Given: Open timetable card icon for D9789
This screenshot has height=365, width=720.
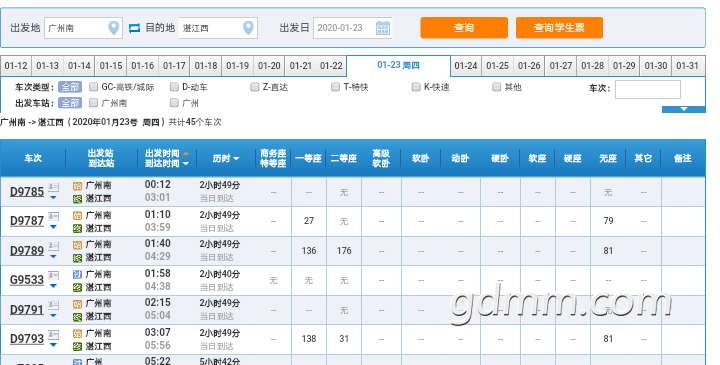Looking at the screenshot, I should [54, 246].
